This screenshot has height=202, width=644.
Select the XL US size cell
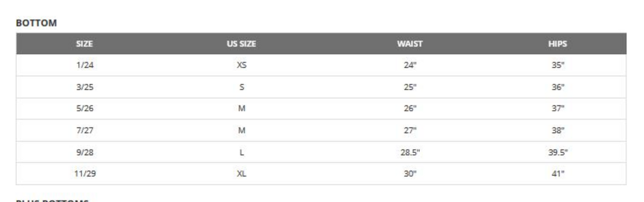[x=241, y=174]
